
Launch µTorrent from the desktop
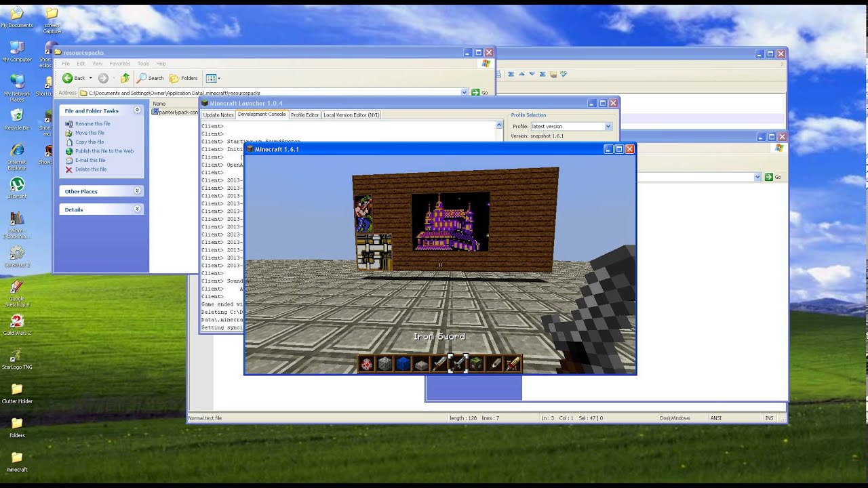17,188
